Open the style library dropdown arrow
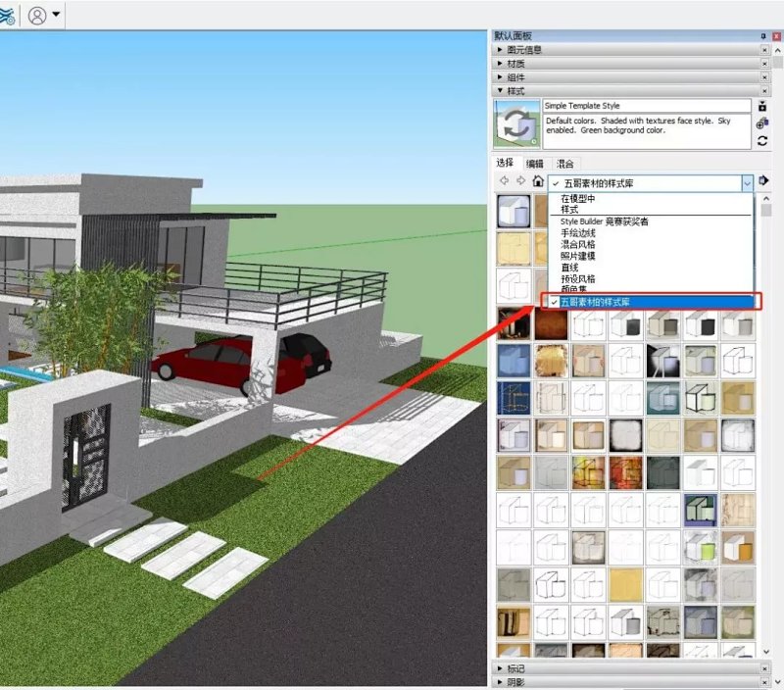 [747, 183]
